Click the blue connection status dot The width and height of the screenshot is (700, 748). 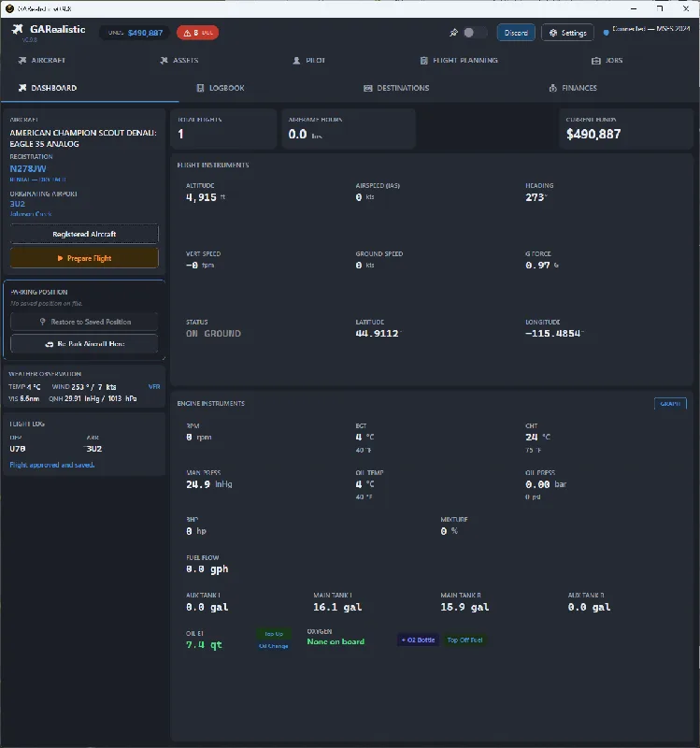click(606, 33)
